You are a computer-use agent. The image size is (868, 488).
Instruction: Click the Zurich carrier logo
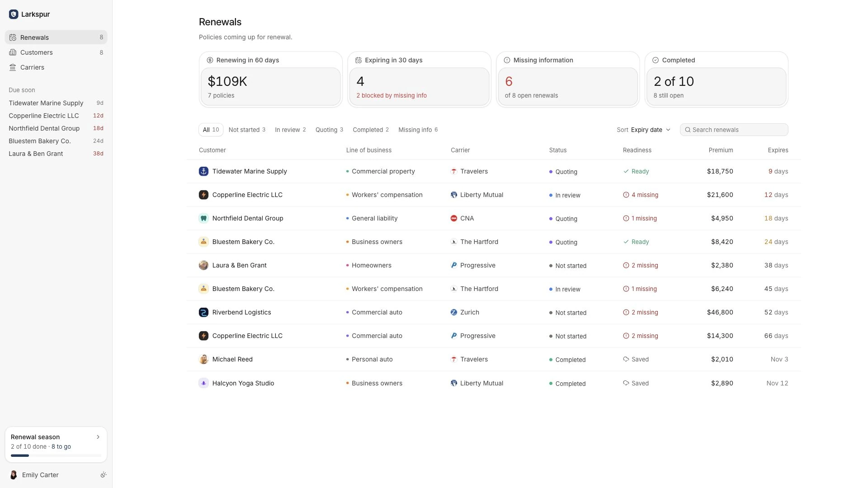[454, 312]
